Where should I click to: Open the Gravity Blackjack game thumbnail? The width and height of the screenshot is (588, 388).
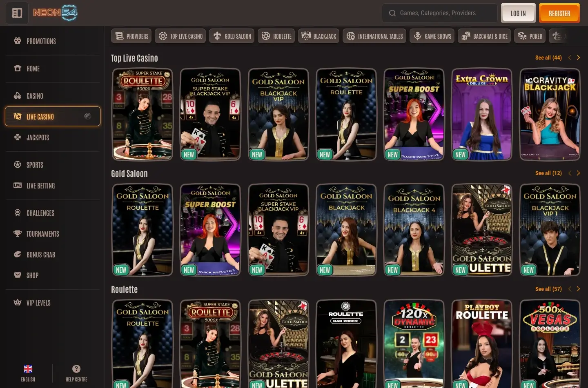550,114
